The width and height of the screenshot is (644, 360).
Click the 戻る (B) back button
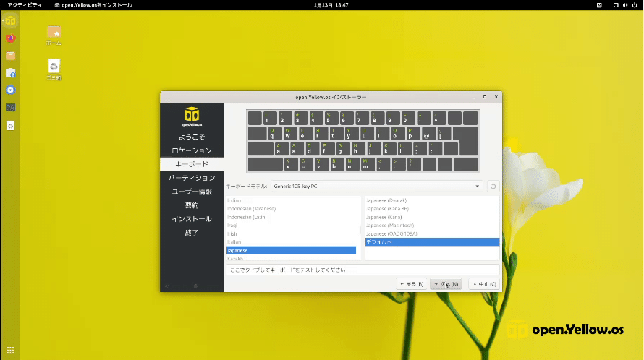[x=412, y=284]
